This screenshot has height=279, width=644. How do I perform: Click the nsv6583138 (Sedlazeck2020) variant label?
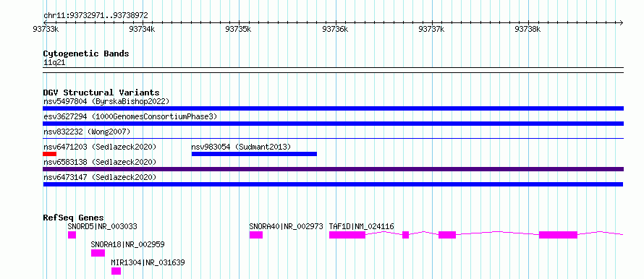(100, 162)
